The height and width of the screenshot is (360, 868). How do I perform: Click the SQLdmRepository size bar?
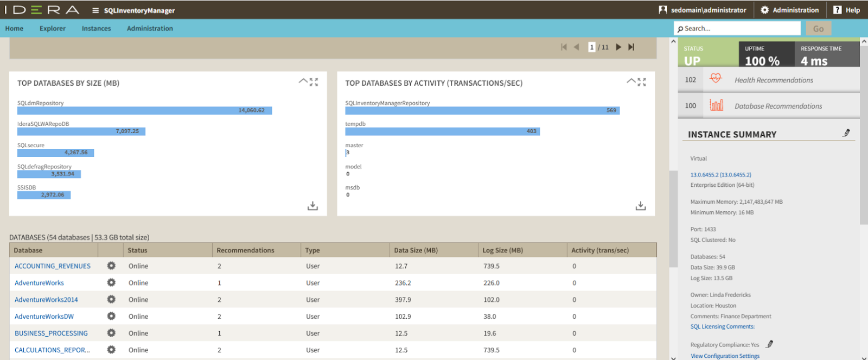pyautogui.click(x=144, y=110)
